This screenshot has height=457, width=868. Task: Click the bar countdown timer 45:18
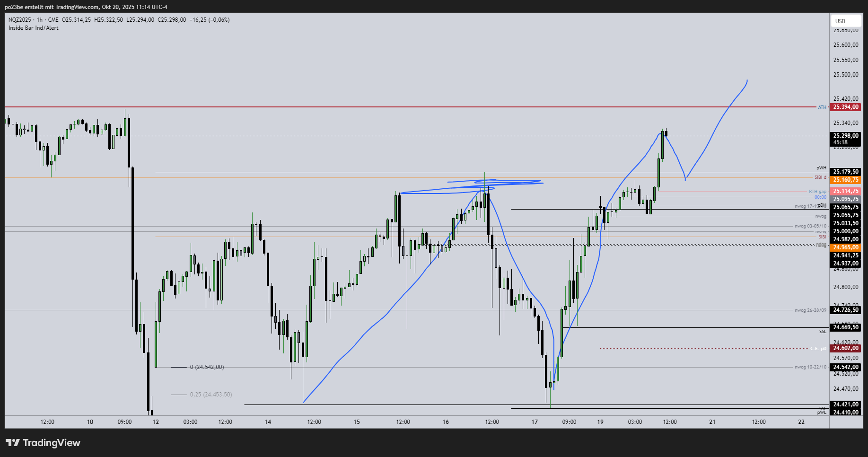[841, 142]
